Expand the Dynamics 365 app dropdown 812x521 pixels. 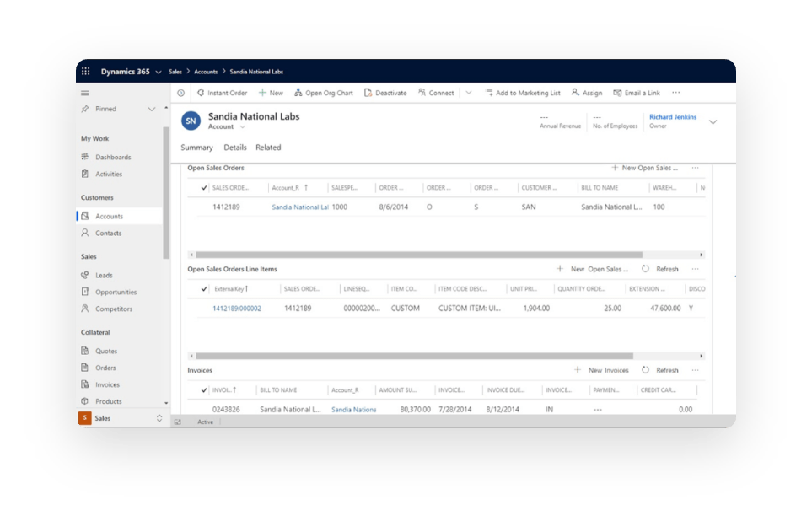pyautogui.click(x=159, y=72)
